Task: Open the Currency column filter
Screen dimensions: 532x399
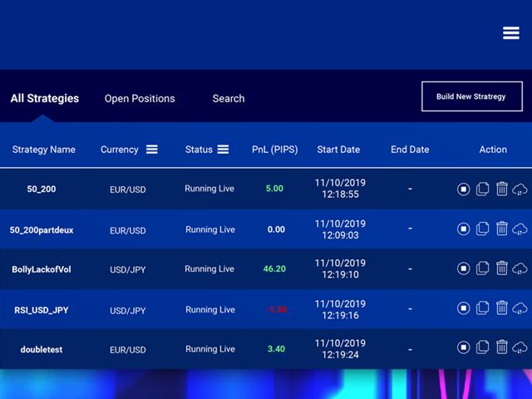Action: tap(152, 150)
